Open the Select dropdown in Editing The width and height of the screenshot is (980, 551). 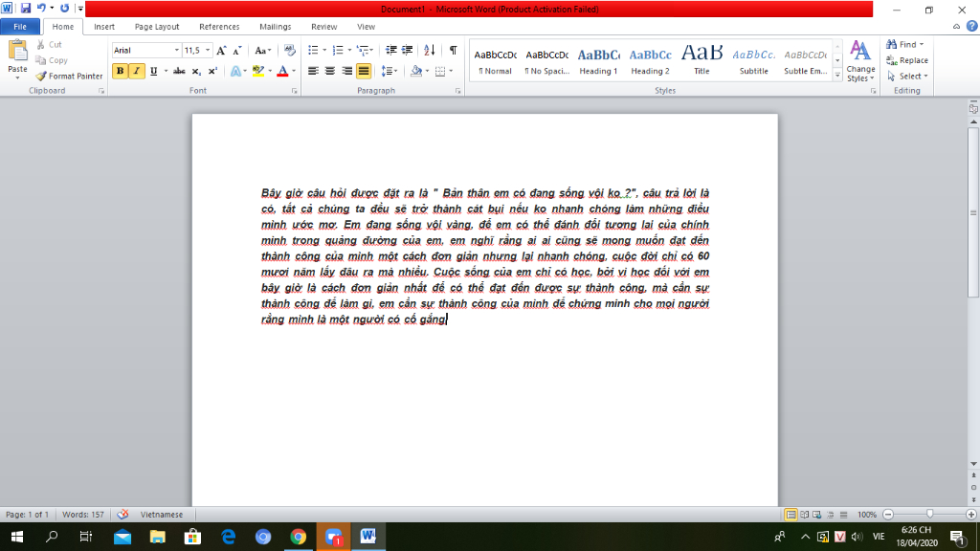click(907, 77)
